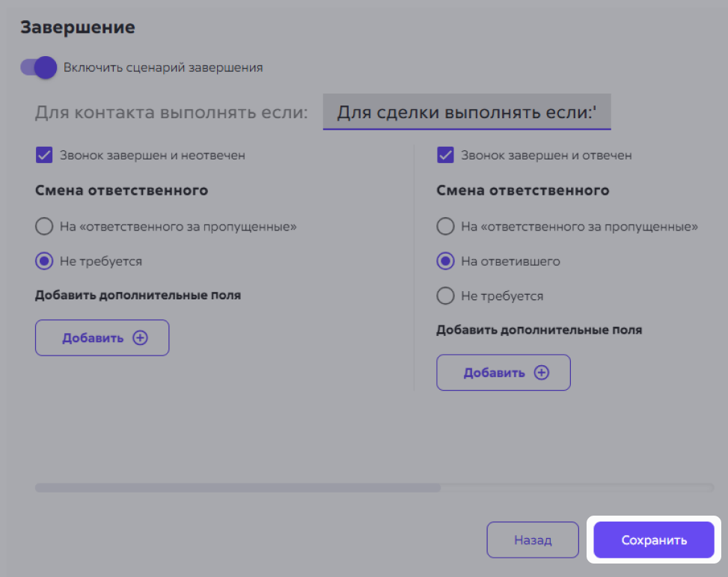Click 'Добавить' button in answered column

(x=504, y=373)
